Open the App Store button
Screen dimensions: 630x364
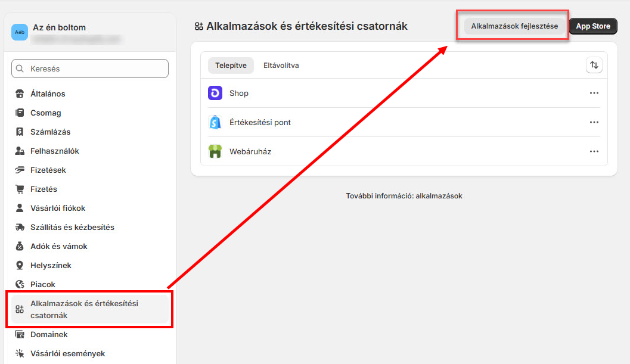pyautogui.click(x=592, y=26)
